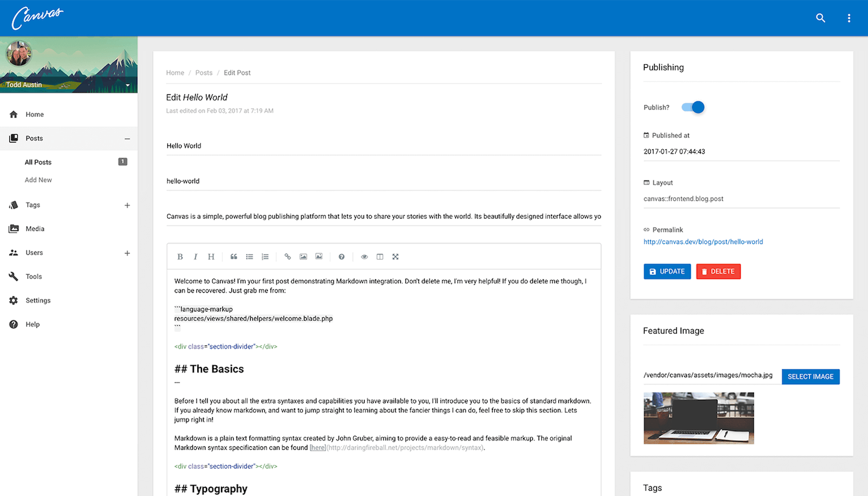Viewport: 868px width, 496px height.
Task: Click the '## The Basics' heading text
Action: point(209,369)
